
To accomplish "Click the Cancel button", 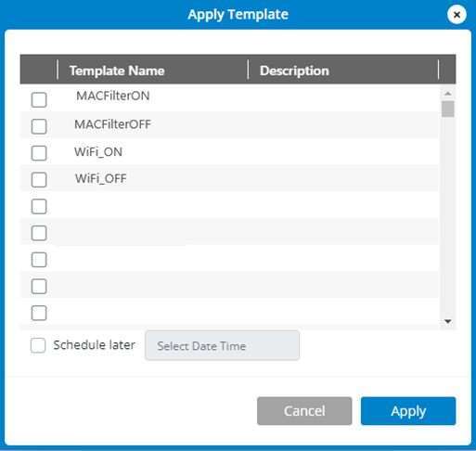I will click(x=304, y=411).
